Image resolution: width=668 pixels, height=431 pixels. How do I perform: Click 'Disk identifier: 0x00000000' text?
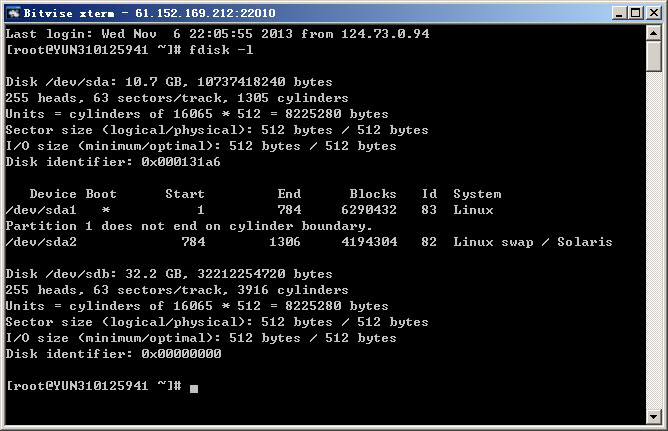click(x=113, y=354)
